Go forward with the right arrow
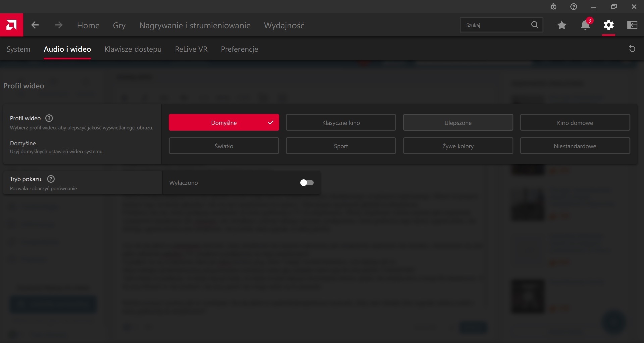The height and width of the screenshot is (343, 644). pos(59,25)
